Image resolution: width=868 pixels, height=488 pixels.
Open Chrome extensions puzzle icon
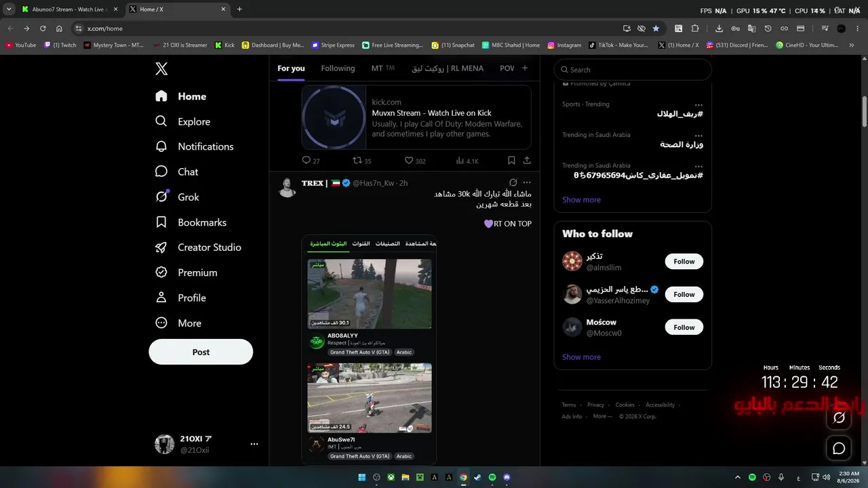point(695,28)
